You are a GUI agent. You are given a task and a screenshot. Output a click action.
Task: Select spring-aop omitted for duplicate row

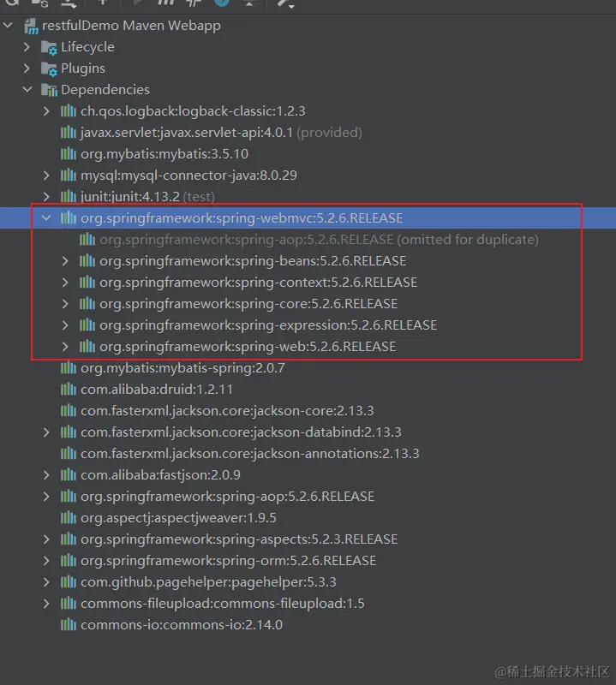tap(308, 240)
